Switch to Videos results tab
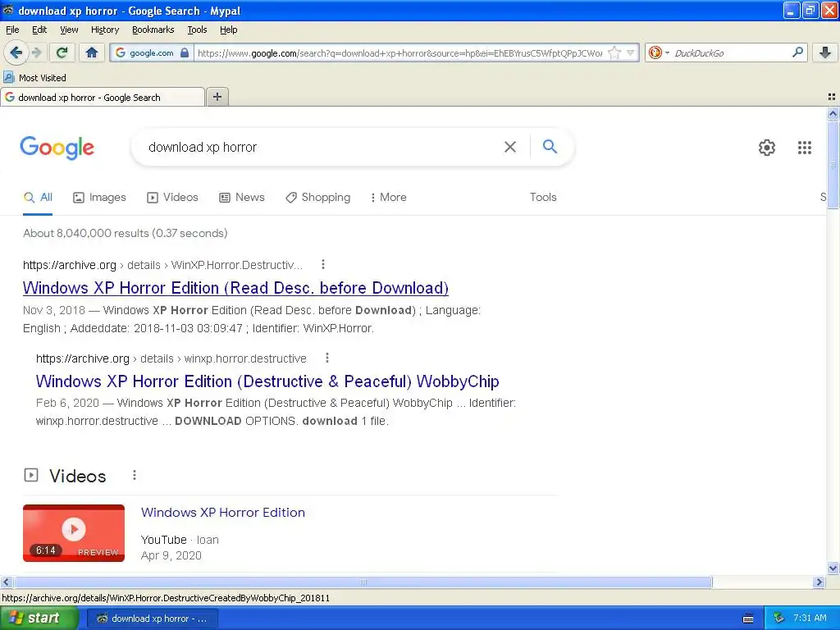840x630 pixels. coord(172,198)
